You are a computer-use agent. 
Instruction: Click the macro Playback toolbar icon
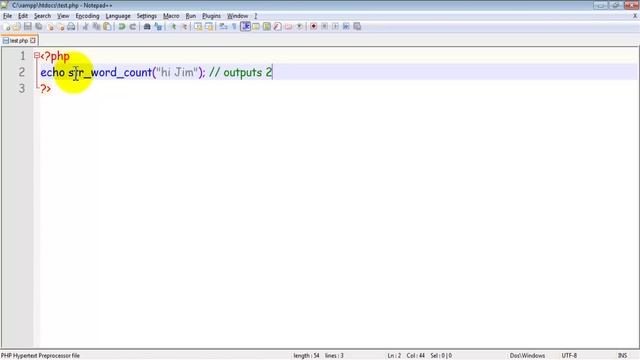[x=336, y=27]
